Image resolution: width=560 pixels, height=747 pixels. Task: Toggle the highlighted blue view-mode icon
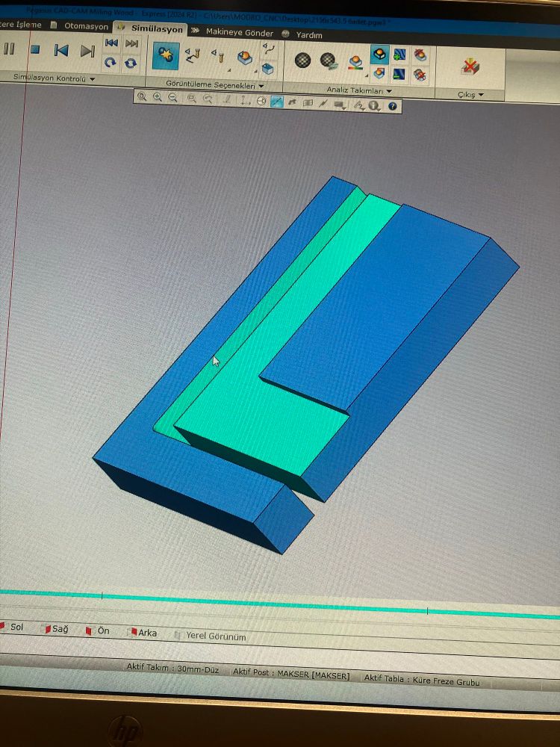(277, 102)
